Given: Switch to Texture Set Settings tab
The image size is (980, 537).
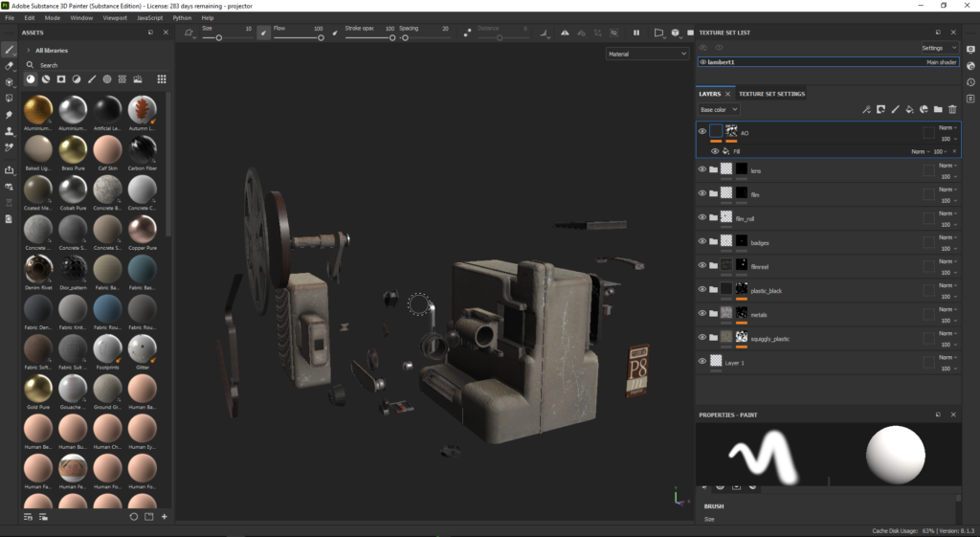Looking at the screenshot, I should click(771, 94).
